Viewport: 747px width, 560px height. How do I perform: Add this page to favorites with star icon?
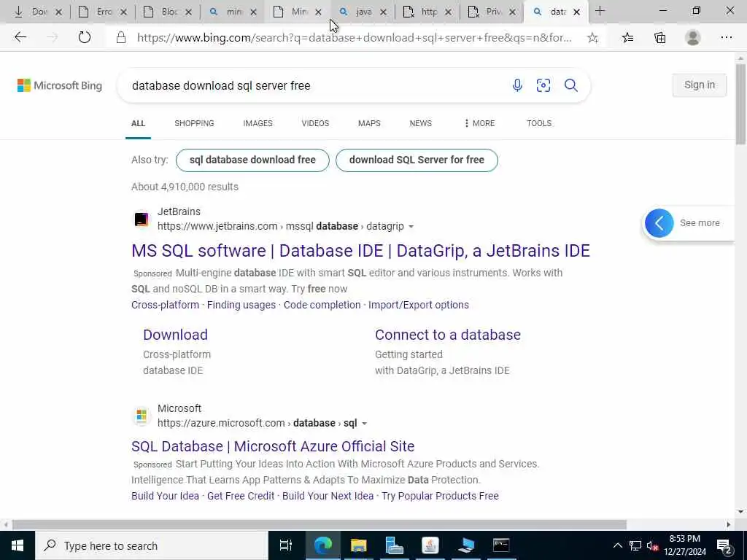tap(592, 38)
